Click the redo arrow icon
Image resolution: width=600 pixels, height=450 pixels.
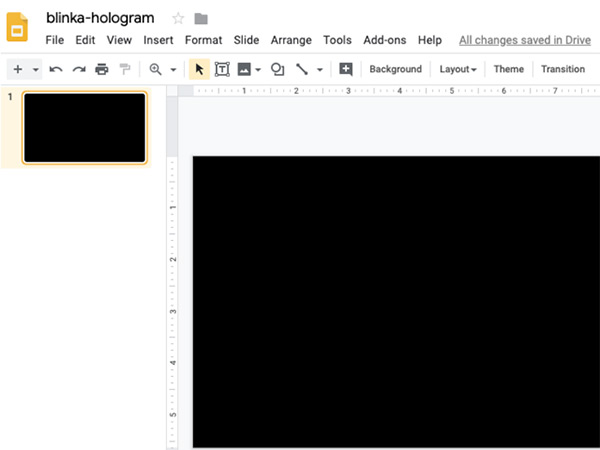coord(78,69)
